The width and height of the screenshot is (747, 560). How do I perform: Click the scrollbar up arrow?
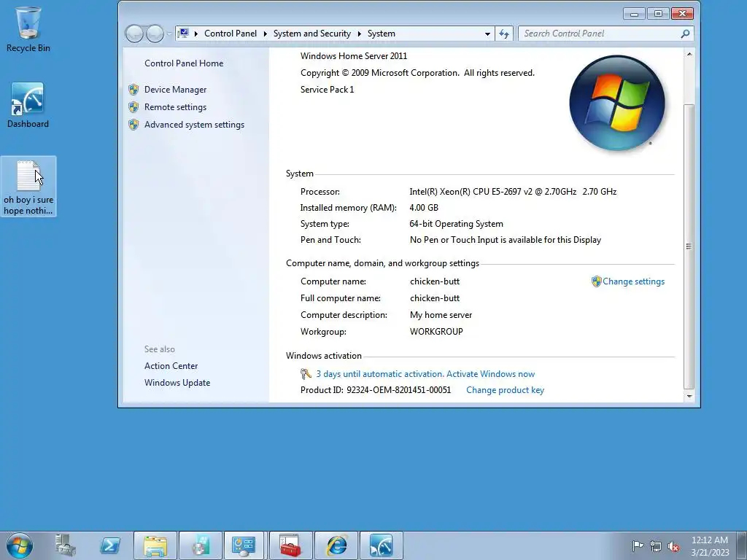(x=689, y=54)
